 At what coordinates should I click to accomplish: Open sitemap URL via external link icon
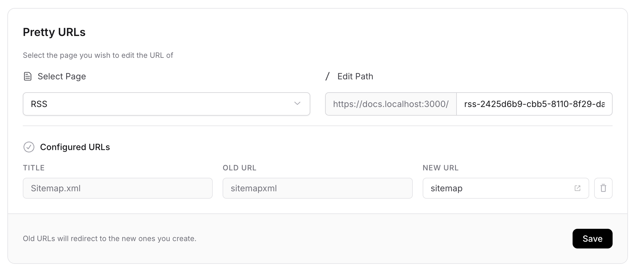578,188
